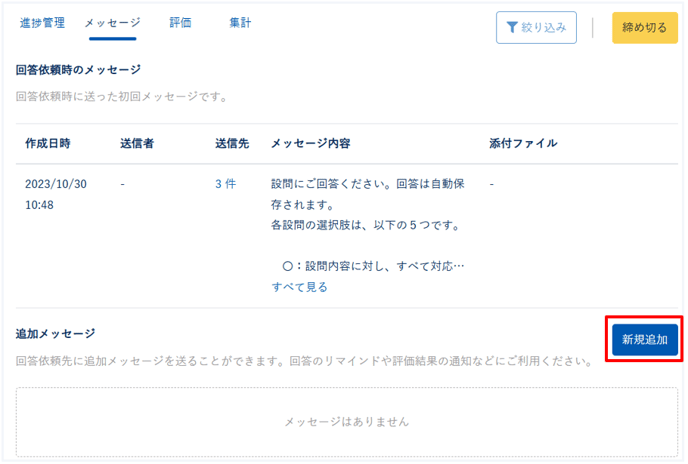Click the funnel icon in 絞り込み
This screenshot has height=464, width=688.
point(512,28)
